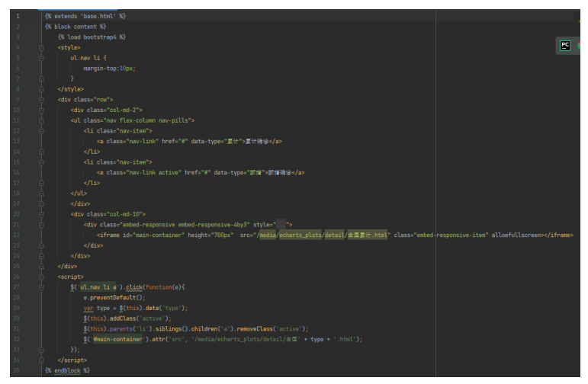
Task: Collapse the <style> block fold marker
Action: coord(42,48)
